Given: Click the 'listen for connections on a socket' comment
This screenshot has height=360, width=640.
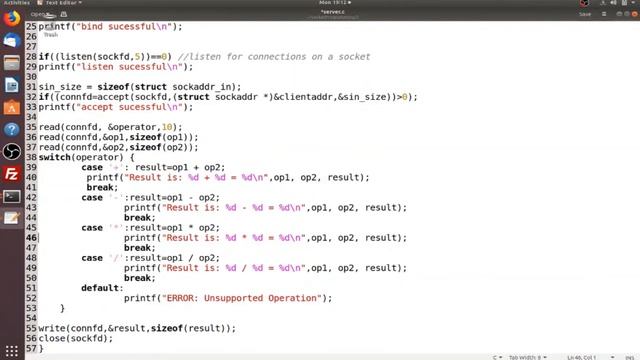Looking at the screenshot, I should coord(274,57).
